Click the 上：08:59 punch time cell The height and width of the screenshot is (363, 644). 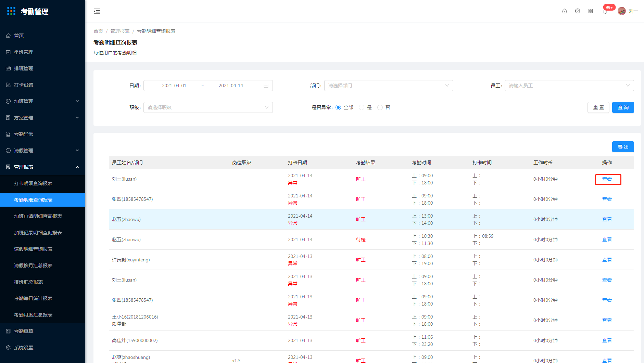click(x=483, y=236)
